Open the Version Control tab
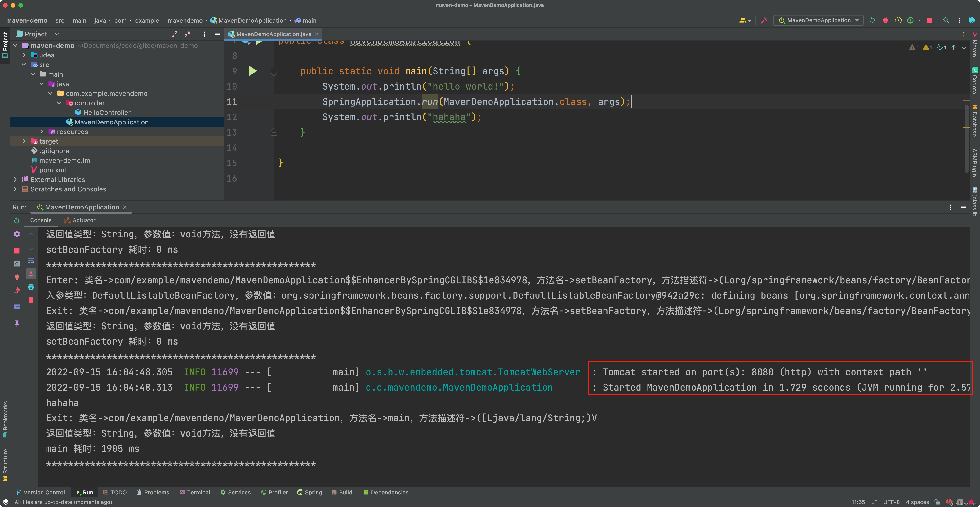Image resolution: width=980 pixels, height=507 pixels. [40, 492]
